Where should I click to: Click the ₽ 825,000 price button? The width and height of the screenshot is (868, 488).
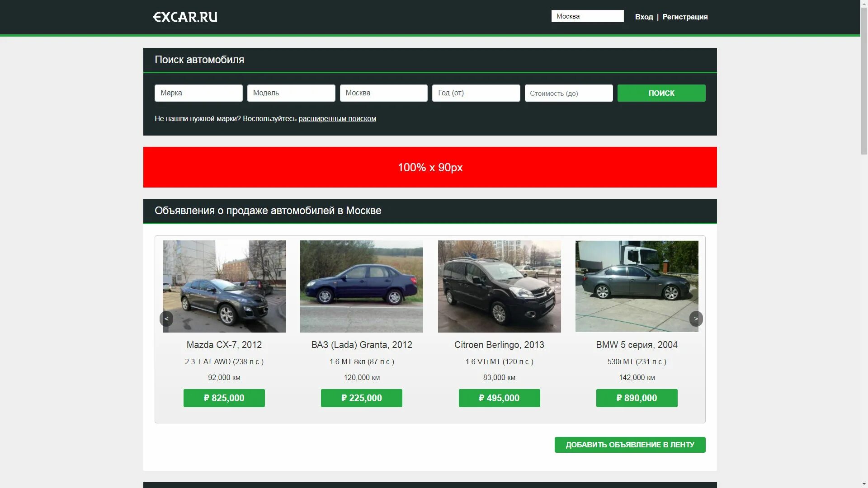(x=224, y=398)
